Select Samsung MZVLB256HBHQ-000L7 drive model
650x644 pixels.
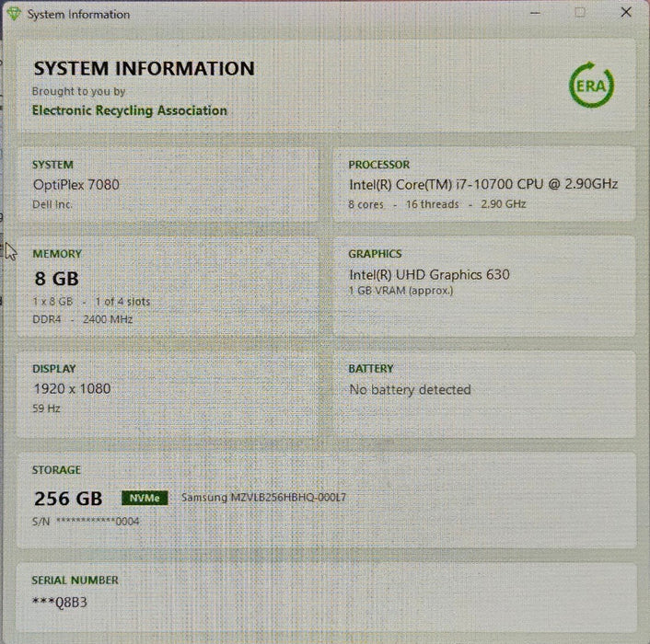(x=263, y=498)
